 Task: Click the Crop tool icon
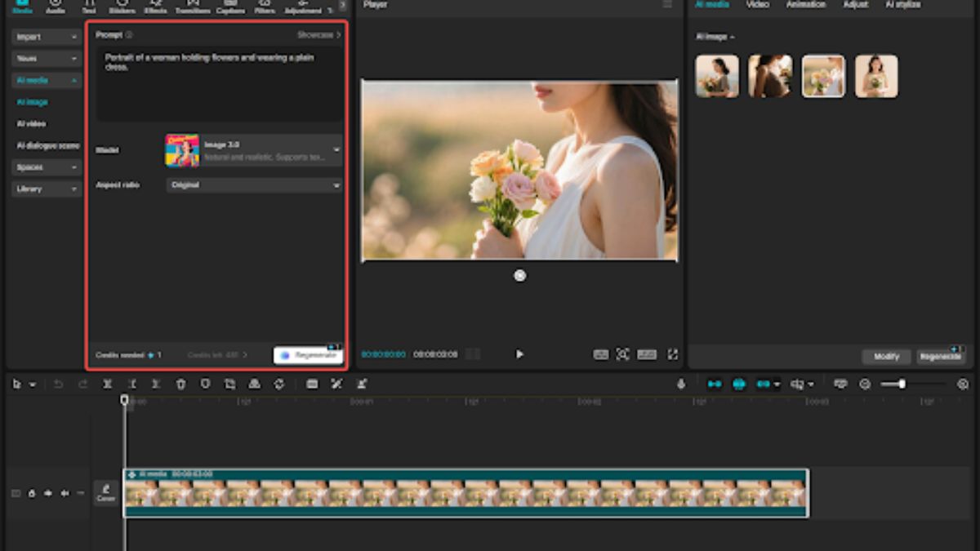tap(229, 384)
